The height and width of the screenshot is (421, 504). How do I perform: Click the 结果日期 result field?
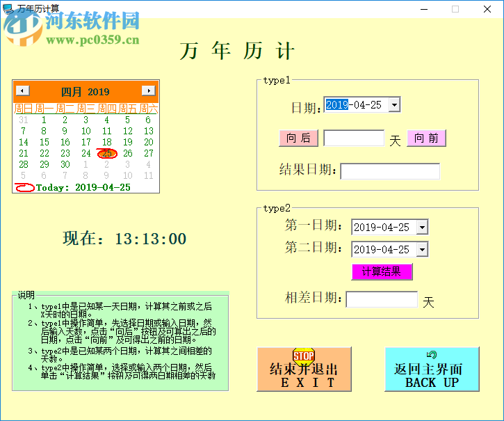(x=390, y=171)
